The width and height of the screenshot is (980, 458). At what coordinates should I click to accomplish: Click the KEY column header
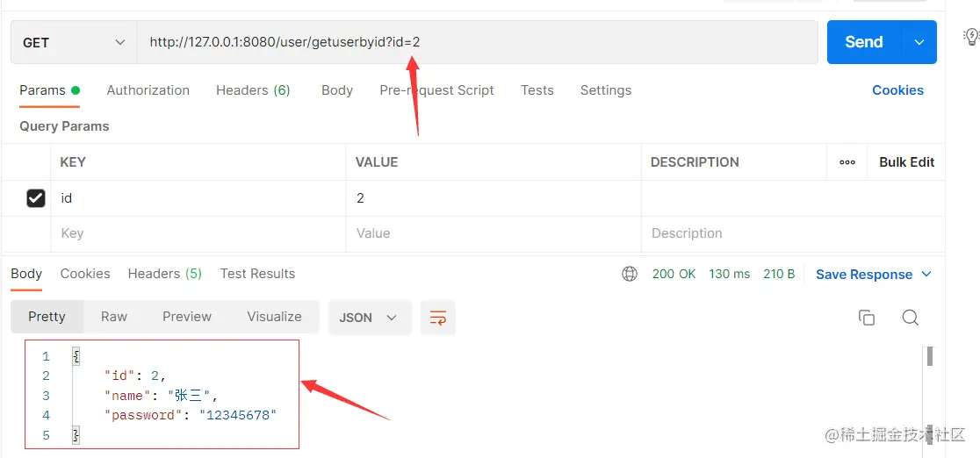[73, 161]
